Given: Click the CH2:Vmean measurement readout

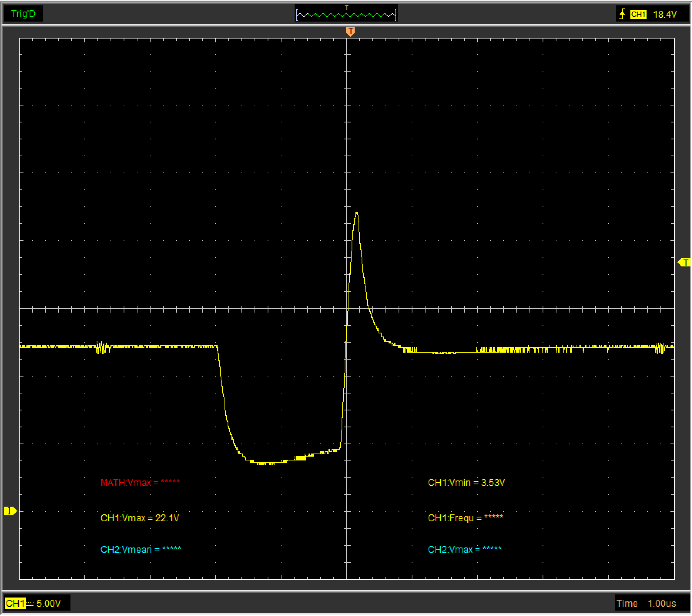Looking at the screenshot, I should pos(141,549).
